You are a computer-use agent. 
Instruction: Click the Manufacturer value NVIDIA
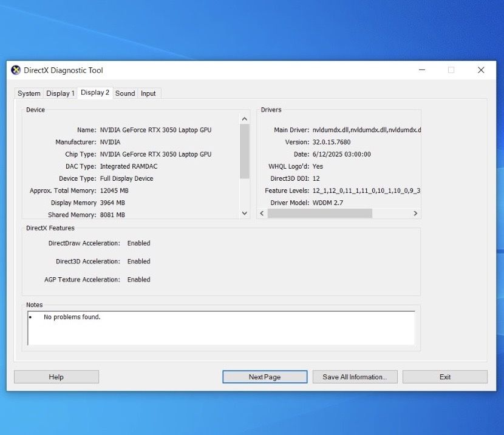111,142
